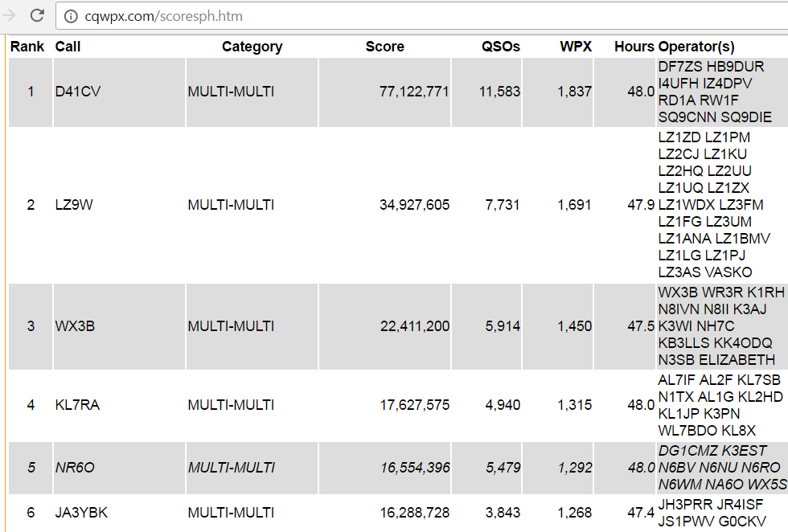Click the forward navigation arrow

[10, 15]
